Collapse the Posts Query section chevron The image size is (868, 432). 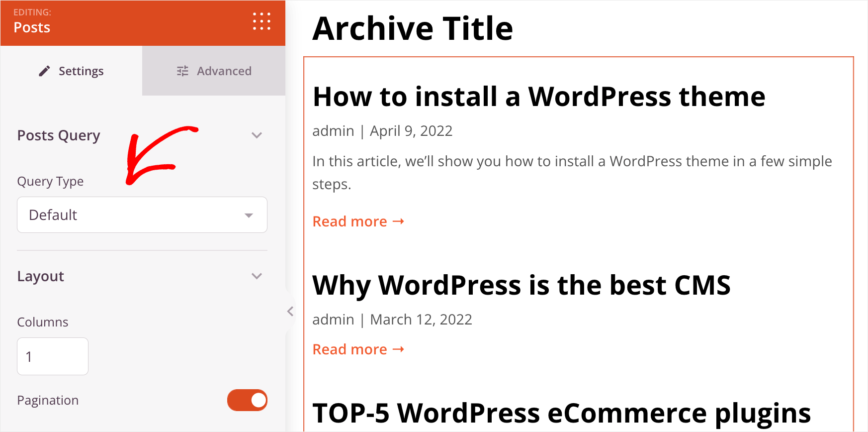click(x=257, y=135)
